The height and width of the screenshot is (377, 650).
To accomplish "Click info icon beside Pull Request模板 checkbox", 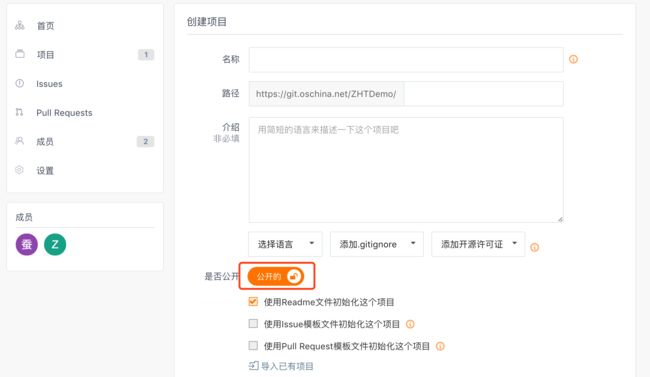I will tap(440, 346).
